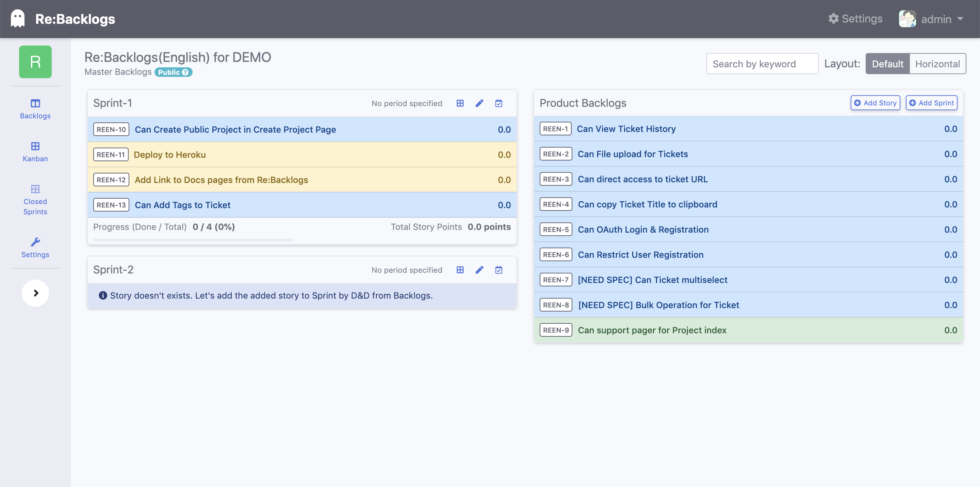Open Sprint-1 kanban grid icon
980x487 pixels.
tap(460, 103)
